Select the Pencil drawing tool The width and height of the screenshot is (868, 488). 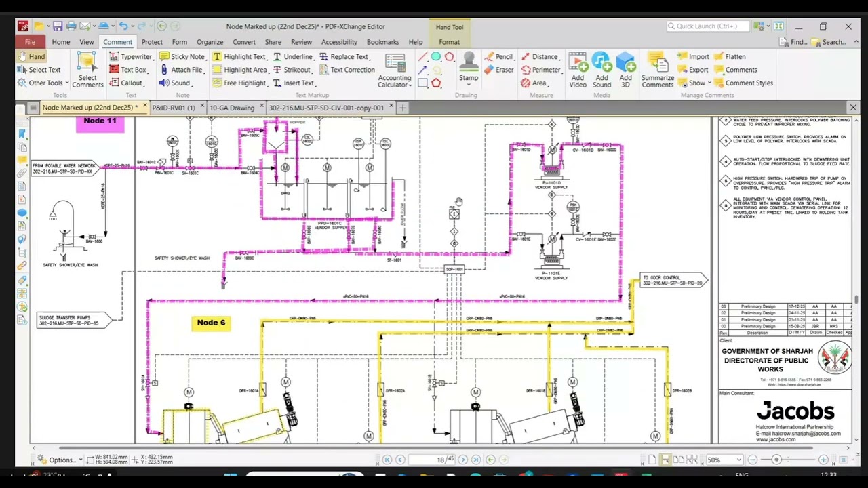pyautogui.click(x=498, y=57)
